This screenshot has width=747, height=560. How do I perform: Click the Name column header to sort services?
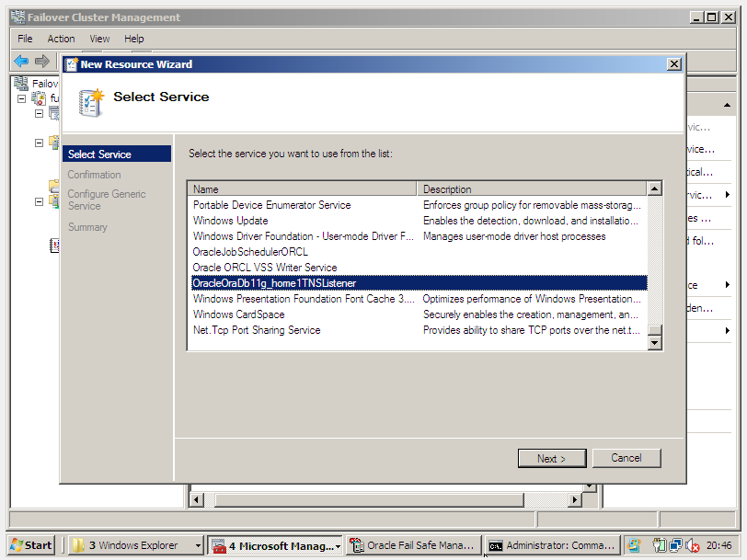(x=302, y=189)
